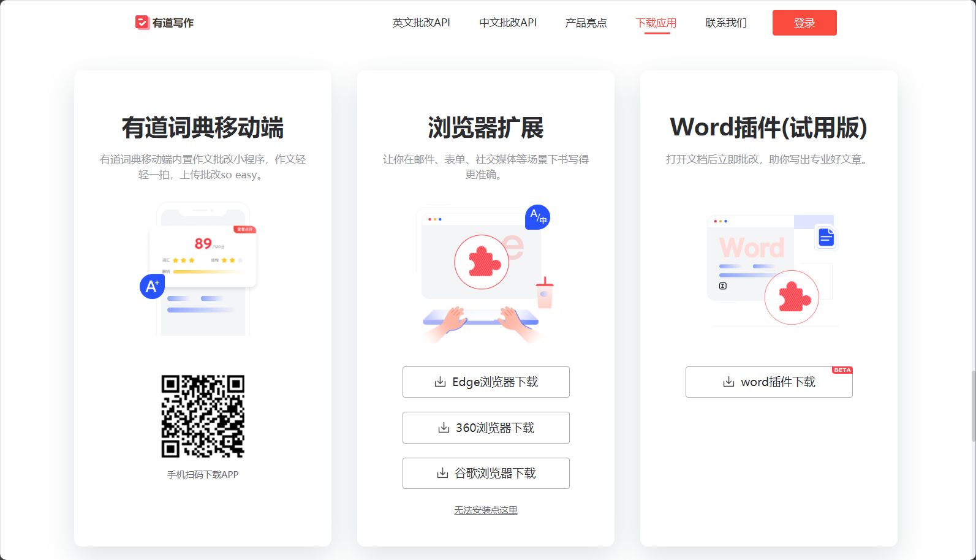Click the 浏览器扩展 heading
Screen dimensions: 976x560
pos(486,127)
